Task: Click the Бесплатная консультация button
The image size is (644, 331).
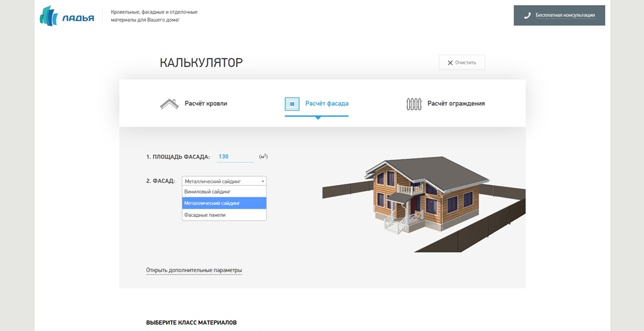Action: point(559,16)
